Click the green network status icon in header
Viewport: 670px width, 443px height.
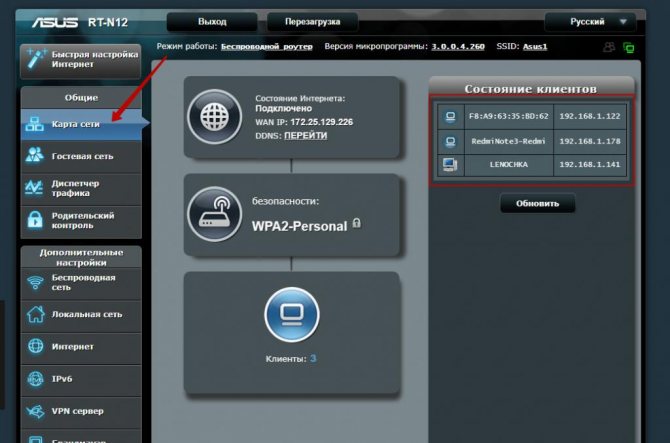pyautogui.click(x=629, y=47)
